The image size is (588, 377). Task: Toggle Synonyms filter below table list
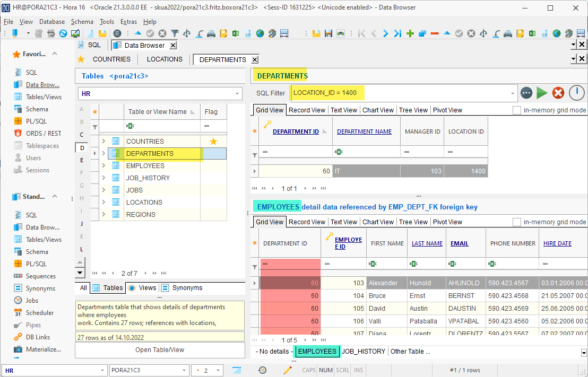coord(182,288)
